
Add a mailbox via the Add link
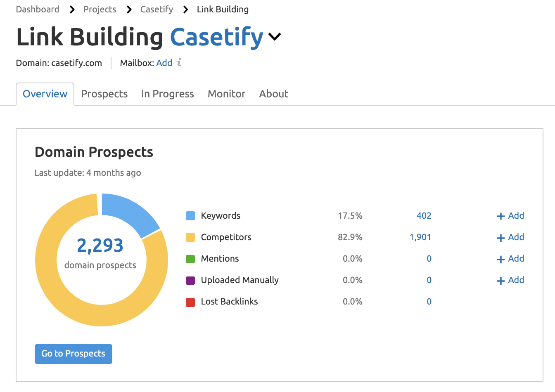pos(164,63)
